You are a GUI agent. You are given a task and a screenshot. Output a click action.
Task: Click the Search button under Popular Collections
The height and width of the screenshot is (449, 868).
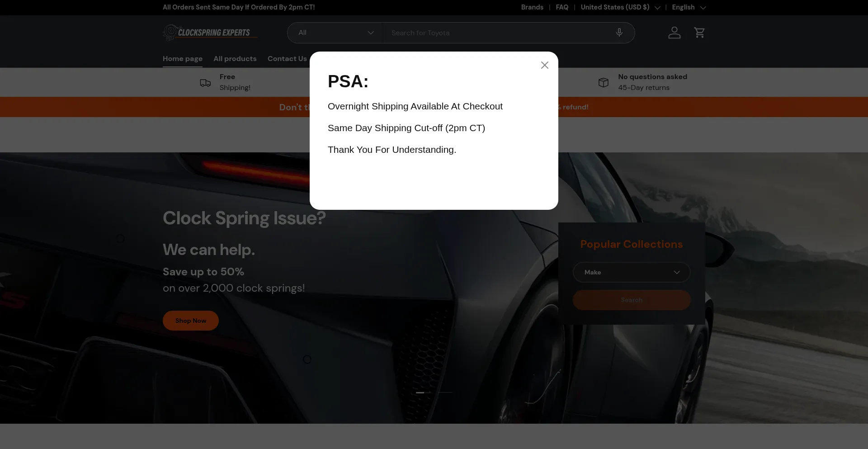coord(631,300)
